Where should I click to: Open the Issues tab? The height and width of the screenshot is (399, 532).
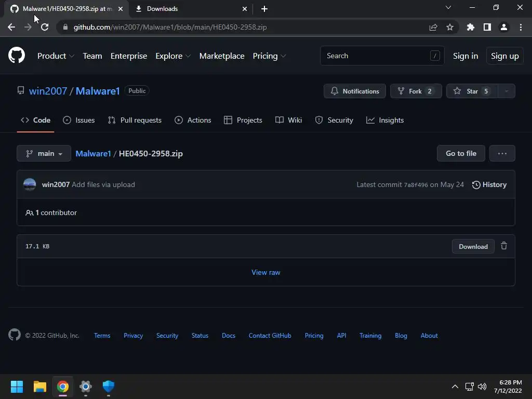[x=79, y=120]
